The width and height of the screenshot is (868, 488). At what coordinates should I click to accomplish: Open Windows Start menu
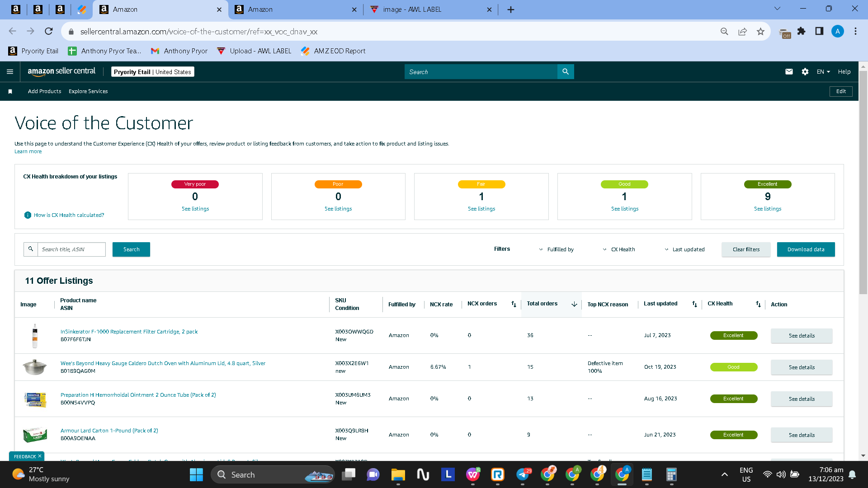[196, 474]
